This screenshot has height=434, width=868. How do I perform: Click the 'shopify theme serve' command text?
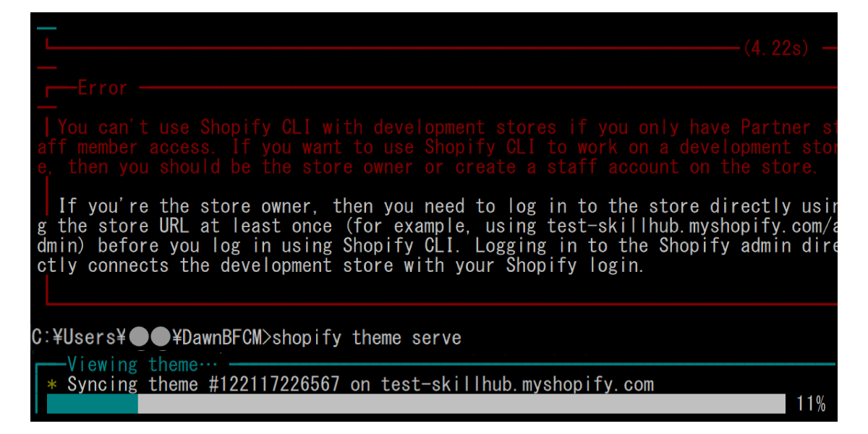[x=367, y=338]
